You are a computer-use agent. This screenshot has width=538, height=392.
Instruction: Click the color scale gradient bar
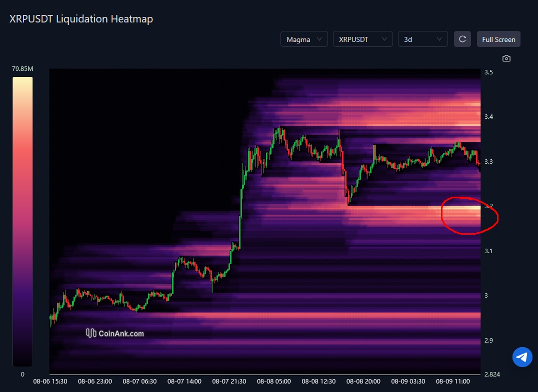tap(22, 221)
